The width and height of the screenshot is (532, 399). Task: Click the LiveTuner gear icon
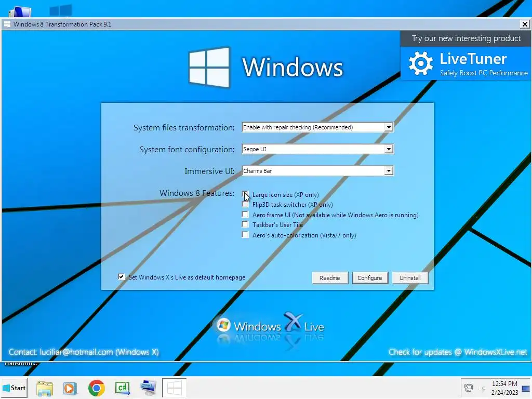tap(421, 63)
